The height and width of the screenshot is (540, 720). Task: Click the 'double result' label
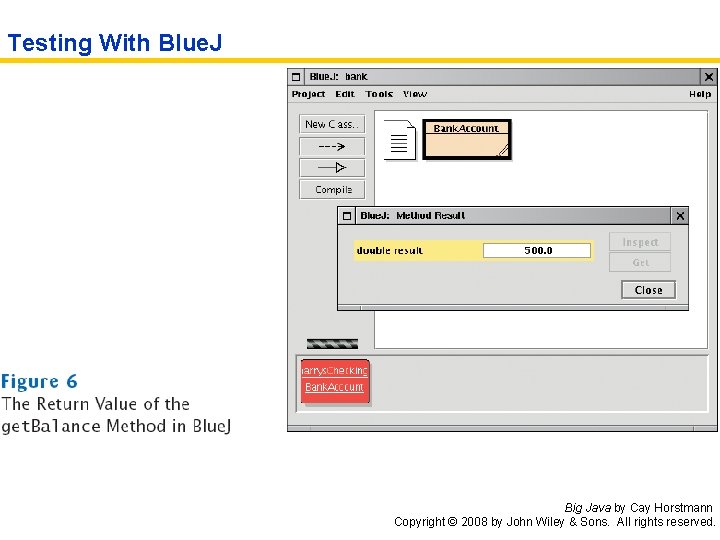coord(390,250)
